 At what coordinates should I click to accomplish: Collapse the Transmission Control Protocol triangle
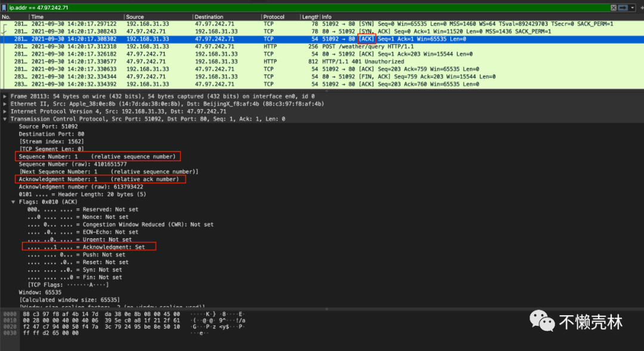tap(5, 119)
